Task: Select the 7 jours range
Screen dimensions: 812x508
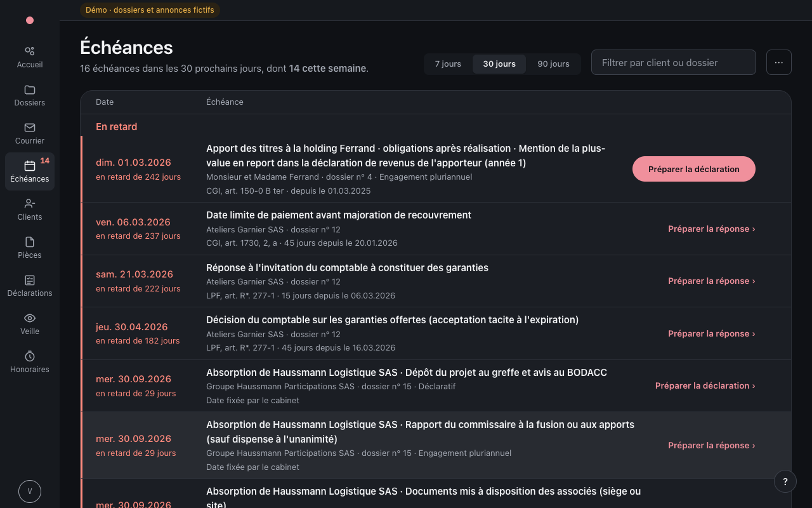Action: [x=448, y=64]
